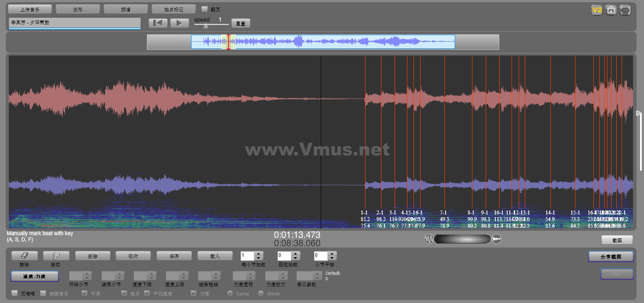The height and width of the screenshot is (303, 644).
Task: Click the horizontal zoom slider bar
Action: coord(462,239)
